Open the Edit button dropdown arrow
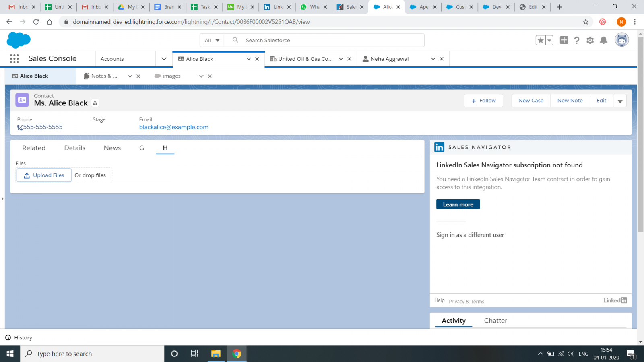 pos(620,101)
